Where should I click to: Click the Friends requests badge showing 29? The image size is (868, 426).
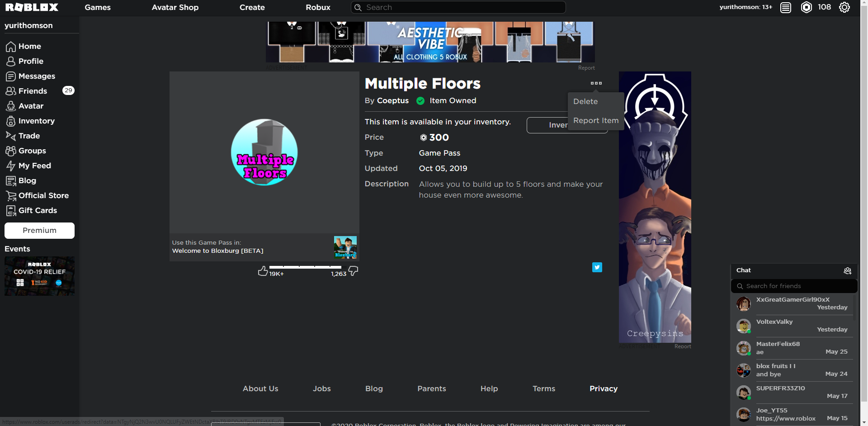click(68, 90)
